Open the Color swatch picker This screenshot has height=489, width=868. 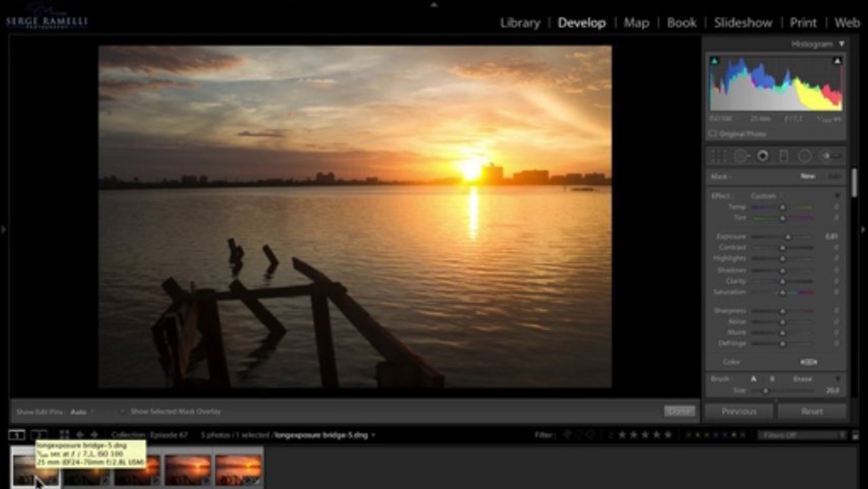(808, 362)
